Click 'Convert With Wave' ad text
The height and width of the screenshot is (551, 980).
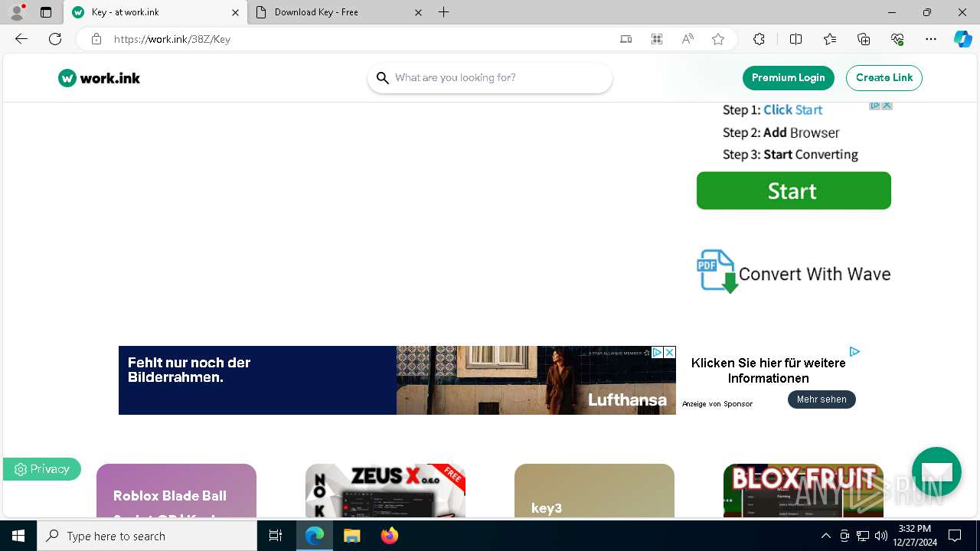[x=815, y=274]
